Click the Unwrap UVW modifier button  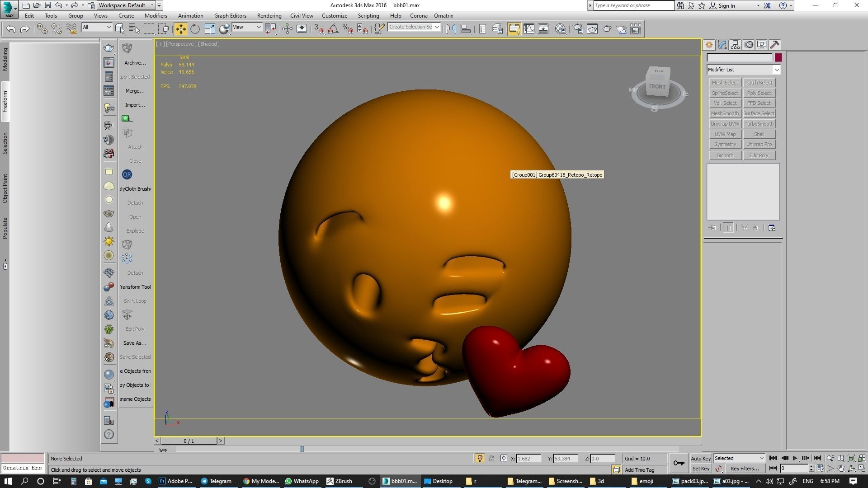(x=725, y=124)
